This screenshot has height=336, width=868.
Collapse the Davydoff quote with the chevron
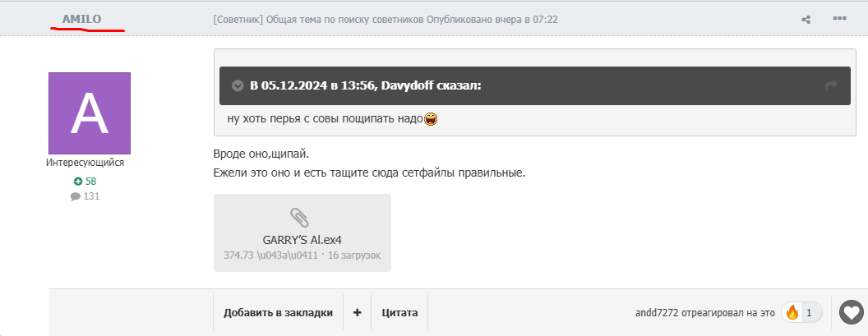click(238, 85)
